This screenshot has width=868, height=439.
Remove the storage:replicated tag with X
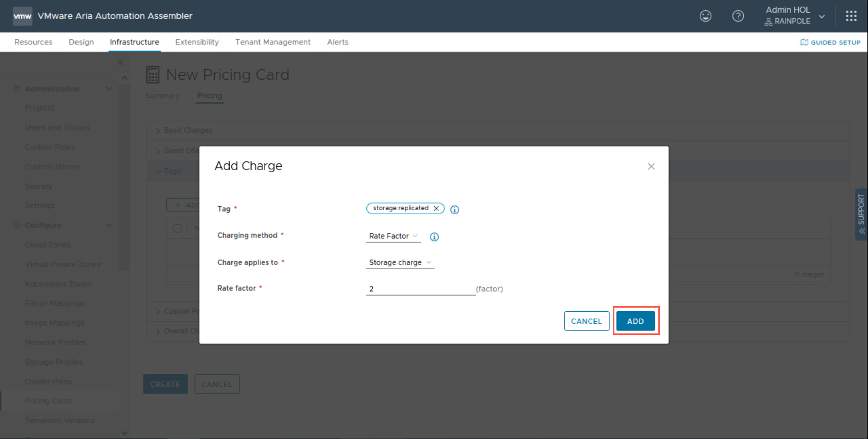pyautogui.click(x=436, y=208)
